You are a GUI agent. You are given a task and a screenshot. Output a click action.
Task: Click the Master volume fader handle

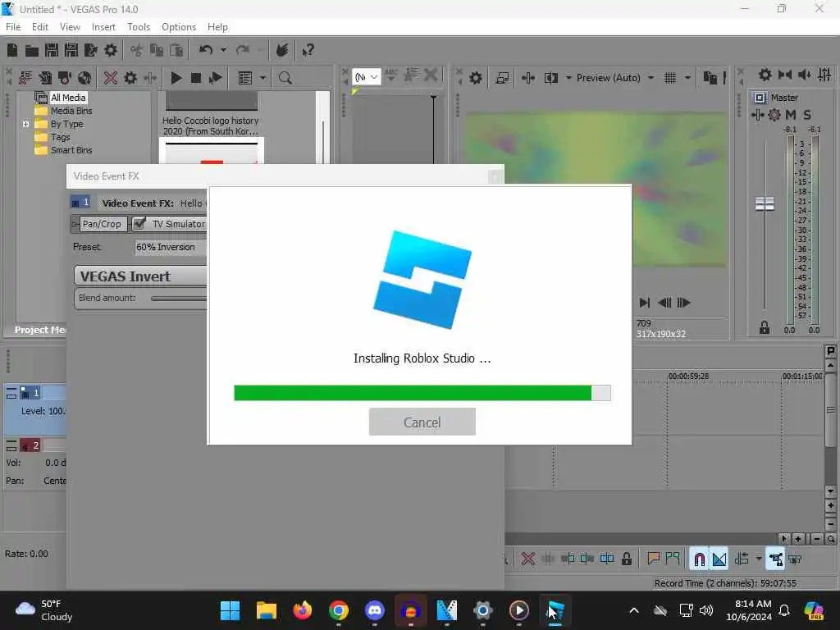tap(765, 203)
